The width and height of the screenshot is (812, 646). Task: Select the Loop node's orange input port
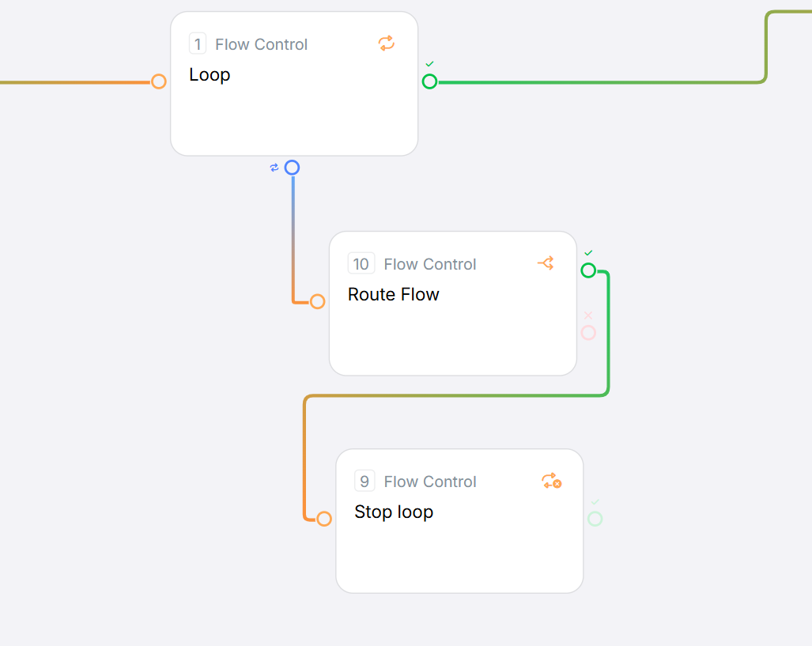[159, 81]
